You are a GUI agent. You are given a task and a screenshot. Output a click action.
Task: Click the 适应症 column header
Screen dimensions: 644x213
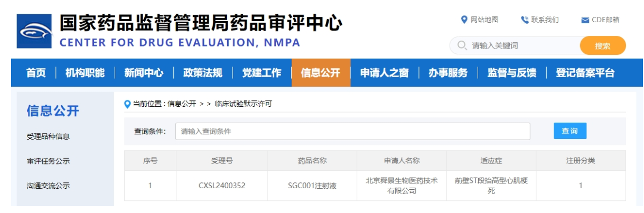(x=491, y=161)
